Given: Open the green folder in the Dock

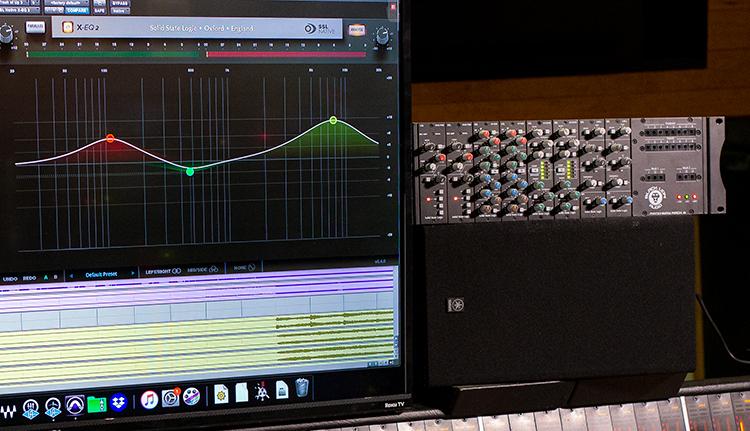Looking at the screenshot, I should (97, 405).
